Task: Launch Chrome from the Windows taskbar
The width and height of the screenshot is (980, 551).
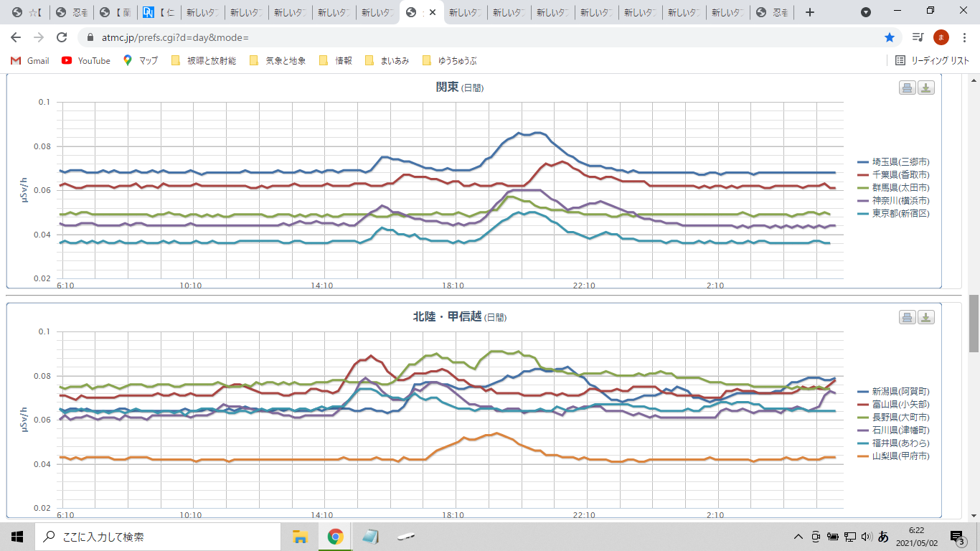Action: 335,536
